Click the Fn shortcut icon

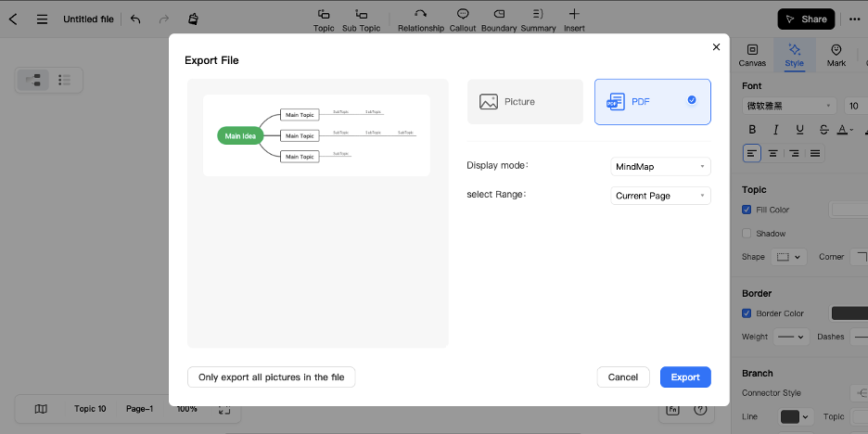tap(672, 409)
